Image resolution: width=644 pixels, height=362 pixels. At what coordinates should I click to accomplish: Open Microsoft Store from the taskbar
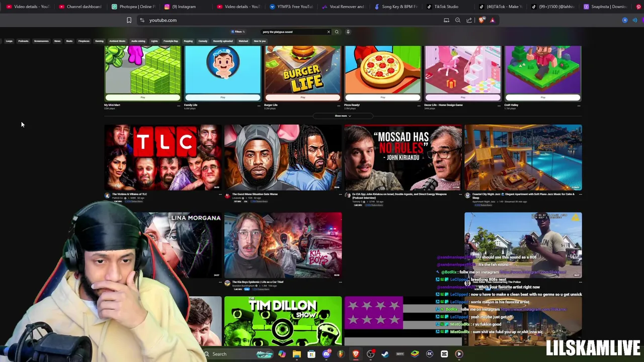coord(311,354)
